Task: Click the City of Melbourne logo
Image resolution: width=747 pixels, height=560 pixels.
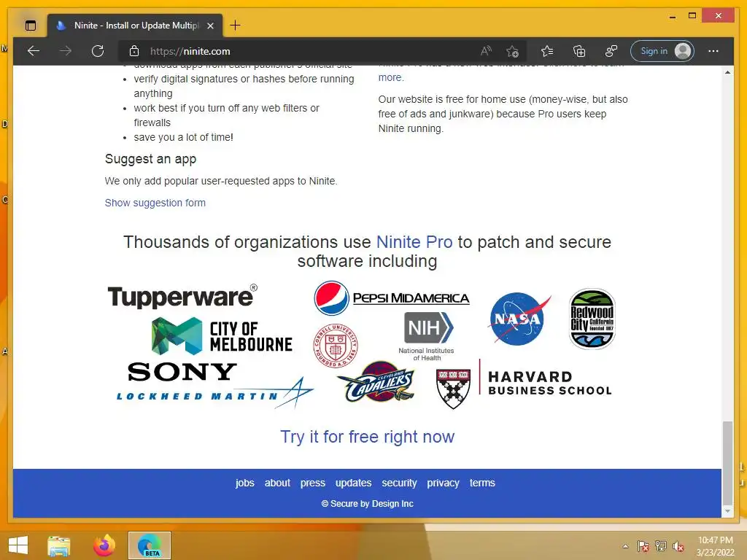Action: pyautogui.click(x=222, y=336)
